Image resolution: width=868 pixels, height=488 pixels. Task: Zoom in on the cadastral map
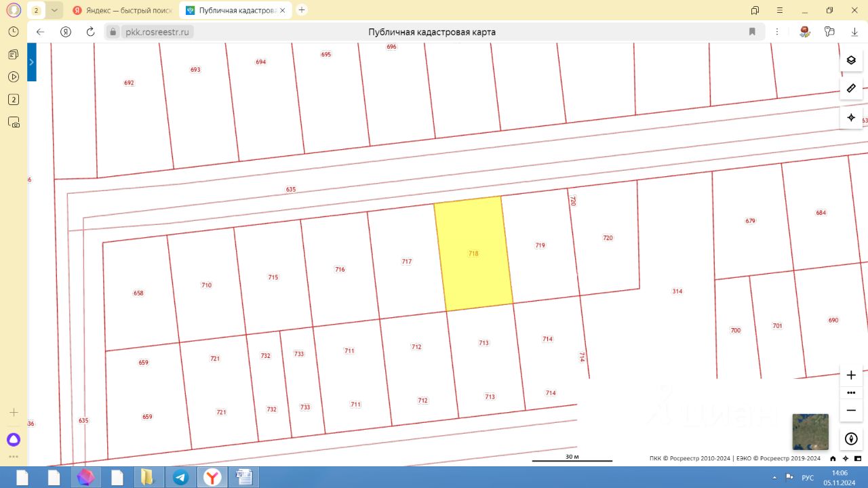[x=851, y=375]
